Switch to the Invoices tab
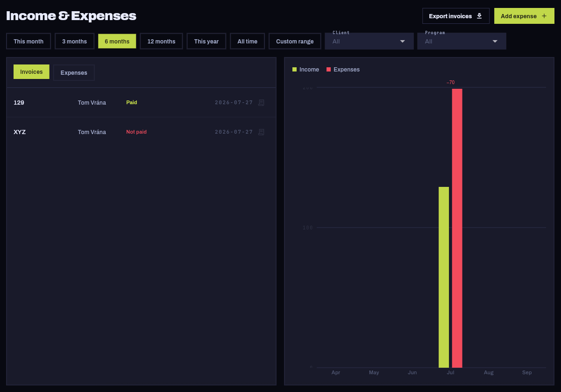This screenshot has height=392, width=561. [x=31, y=72]
